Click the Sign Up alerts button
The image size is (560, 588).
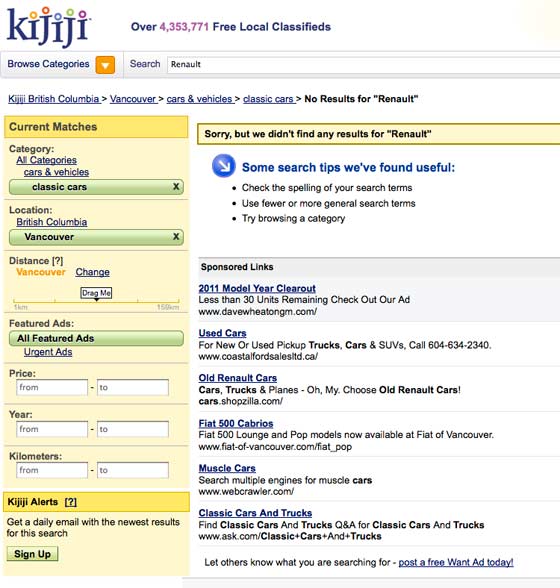32,554
